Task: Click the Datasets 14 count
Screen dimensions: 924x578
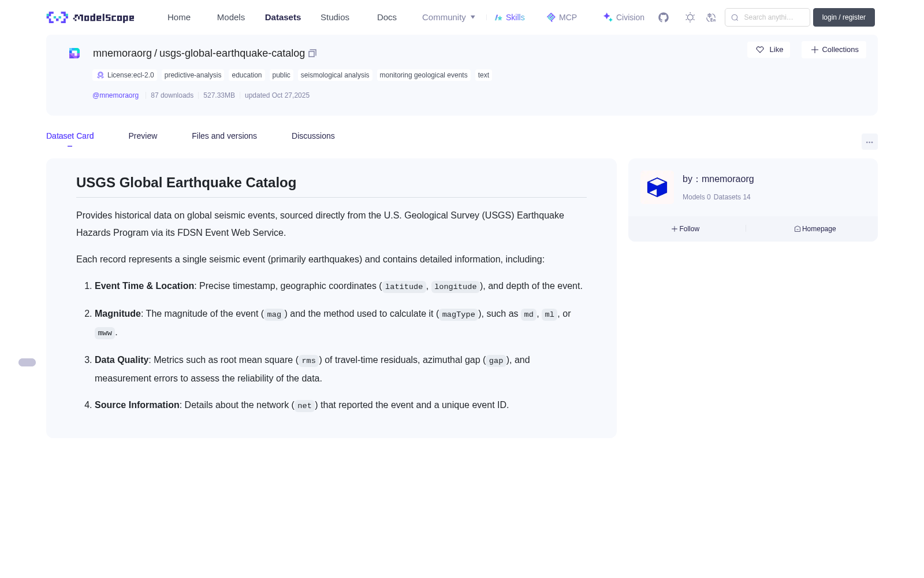Action: point(732,197)
